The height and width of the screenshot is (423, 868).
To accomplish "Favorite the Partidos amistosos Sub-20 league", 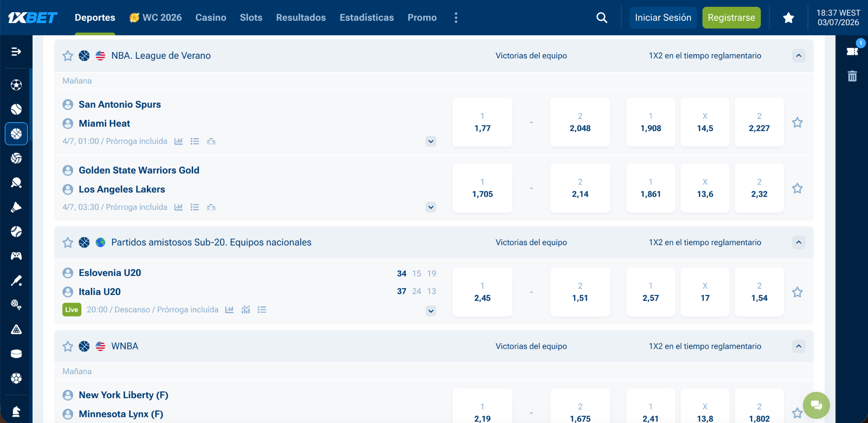I will (68, 242).
